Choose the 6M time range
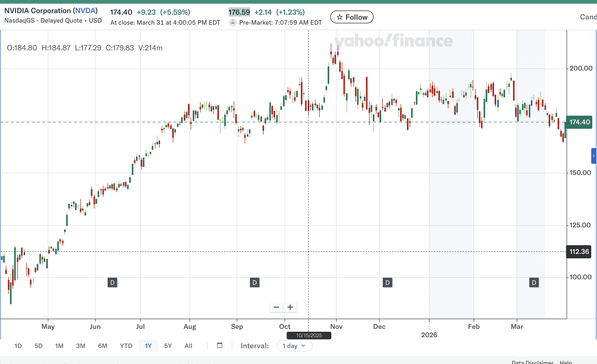Viewport: 597px width, 364px height. [x=102, y=346]
